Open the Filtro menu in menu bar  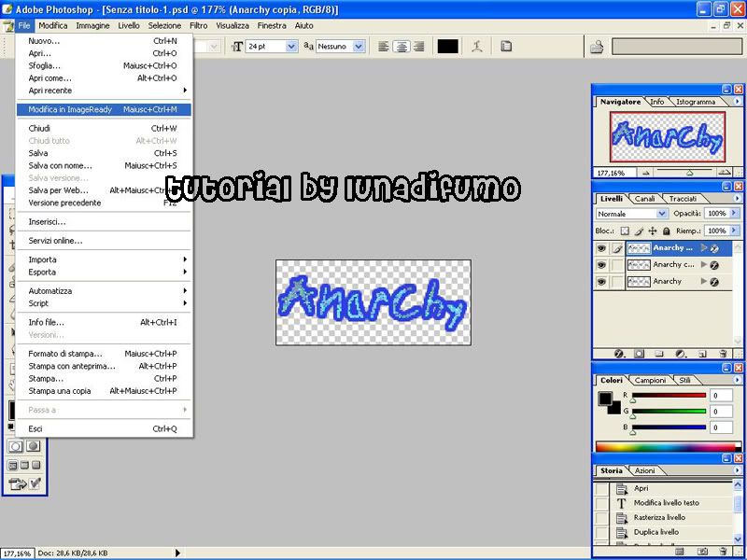(x=199, y=26)
